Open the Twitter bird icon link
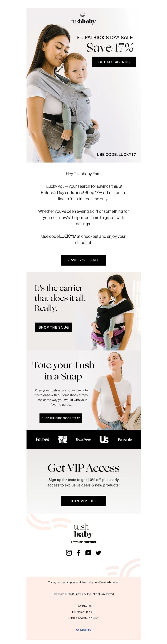The width and height of the screenshot is (167, 644). tap(98, 553)
